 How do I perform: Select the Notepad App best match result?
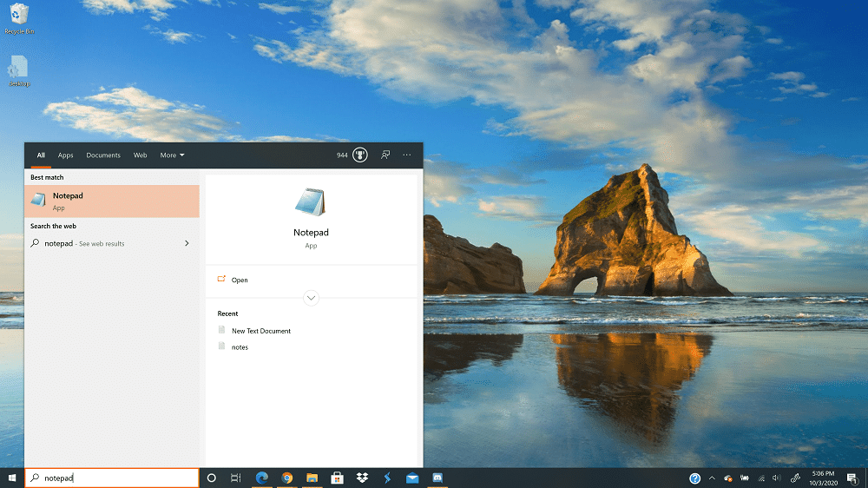(x=112, y=201)
